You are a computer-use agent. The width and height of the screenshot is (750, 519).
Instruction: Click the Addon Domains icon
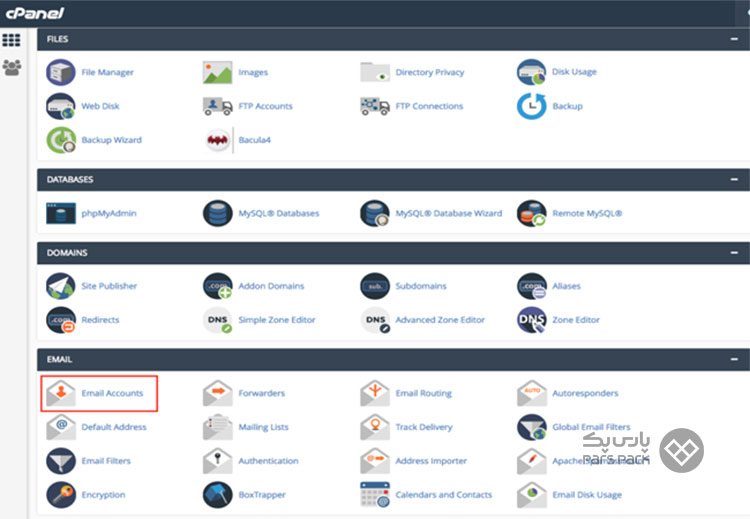(x=218, y=286)
